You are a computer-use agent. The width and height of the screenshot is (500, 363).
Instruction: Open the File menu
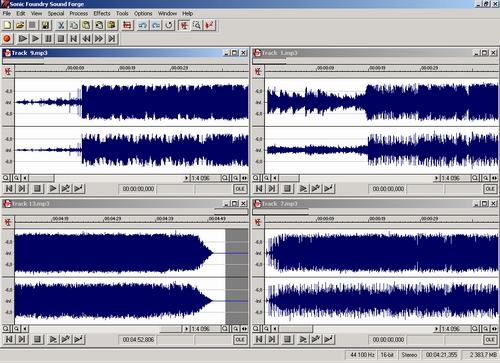[x=7, y=13]
